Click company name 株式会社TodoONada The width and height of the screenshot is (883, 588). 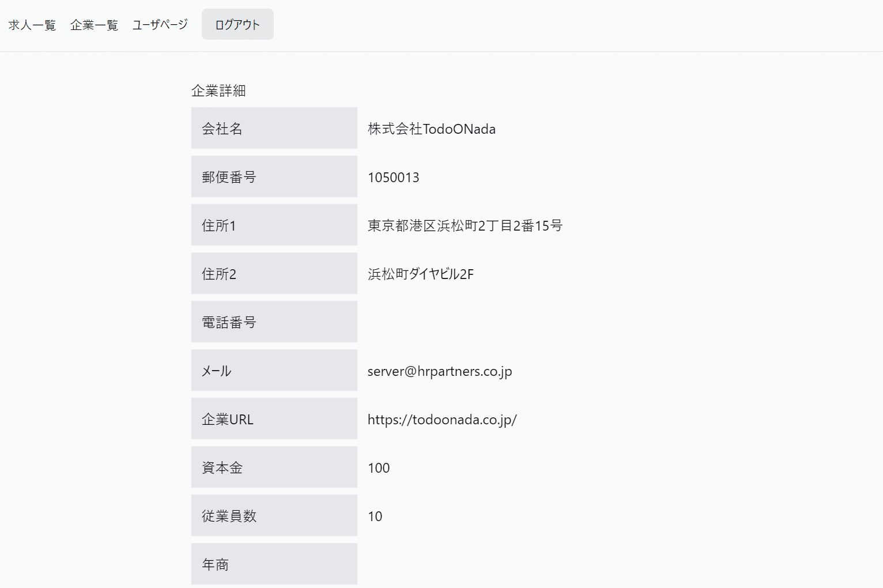pos(431,129)
